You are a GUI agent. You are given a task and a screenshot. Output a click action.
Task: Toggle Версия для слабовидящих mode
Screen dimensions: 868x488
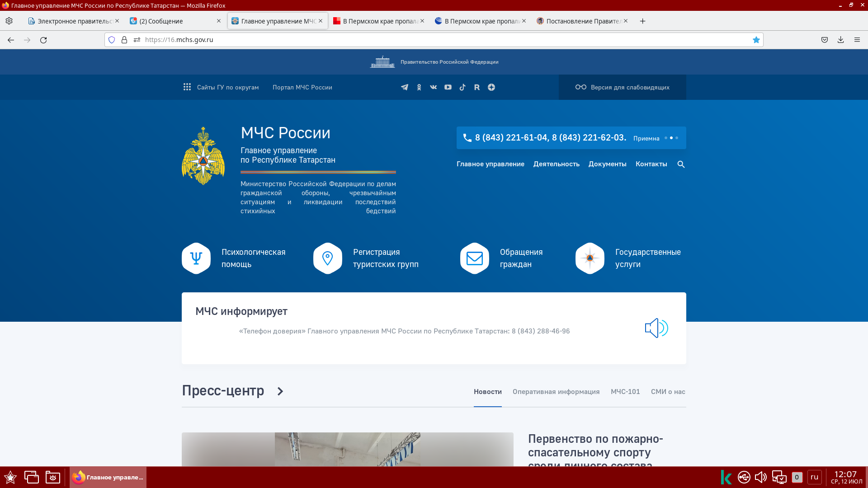(x=623, y=87)
